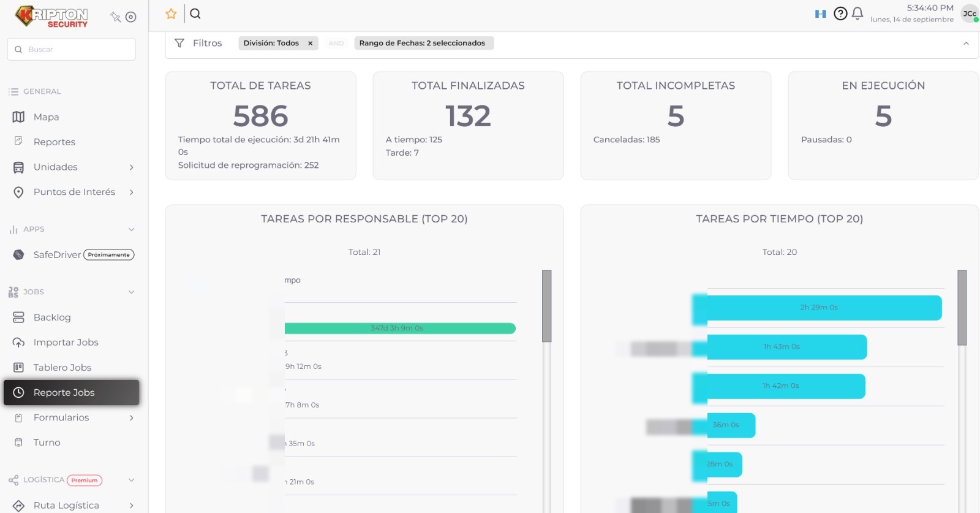Click the 2h 29m 0s cyan bar

pyautogui.click(x=824, y=308)
